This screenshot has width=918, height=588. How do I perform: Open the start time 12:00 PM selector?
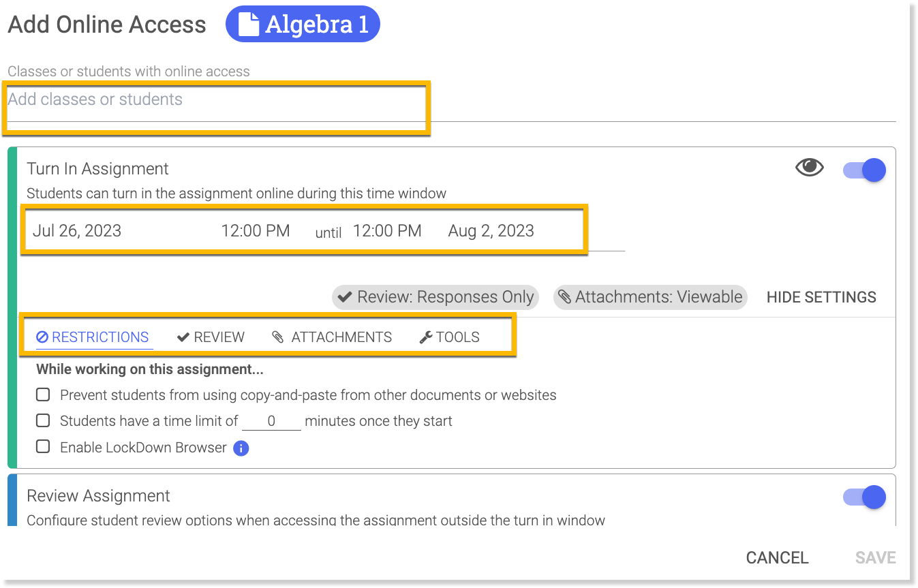tap(256, 231)
